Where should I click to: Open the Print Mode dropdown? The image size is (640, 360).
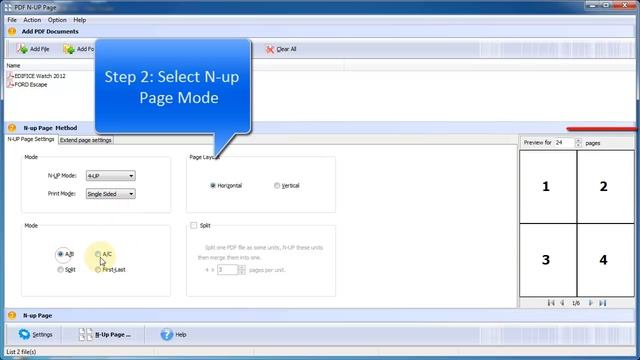click(x=111, y=194)
